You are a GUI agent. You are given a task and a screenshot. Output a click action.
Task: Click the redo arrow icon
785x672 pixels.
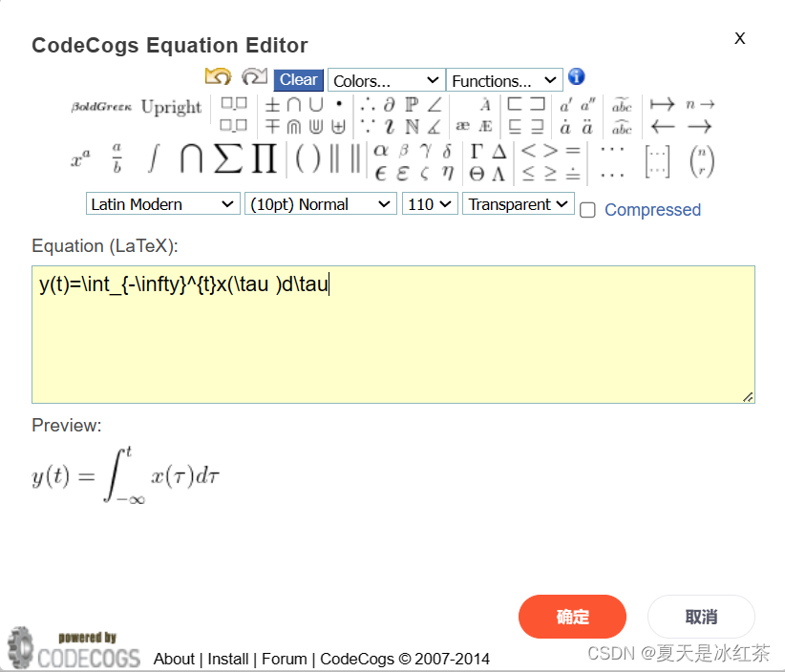coord(254,77)
